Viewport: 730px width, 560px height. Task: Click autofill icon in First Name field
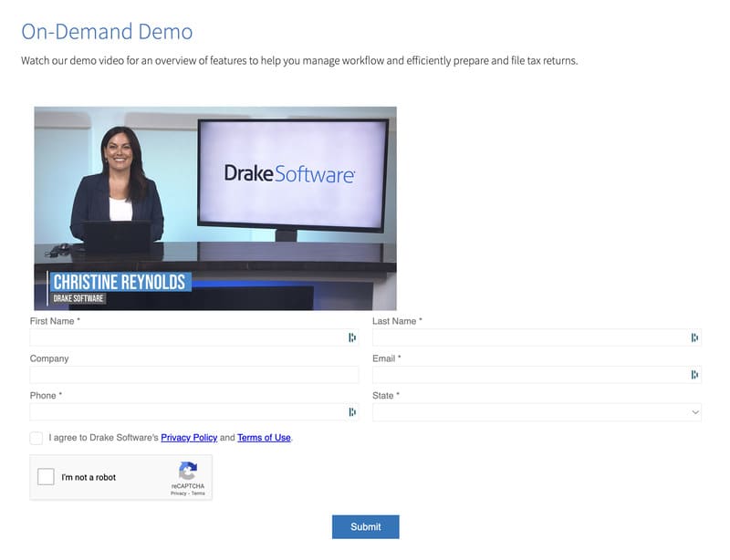(x=352, y=337)
